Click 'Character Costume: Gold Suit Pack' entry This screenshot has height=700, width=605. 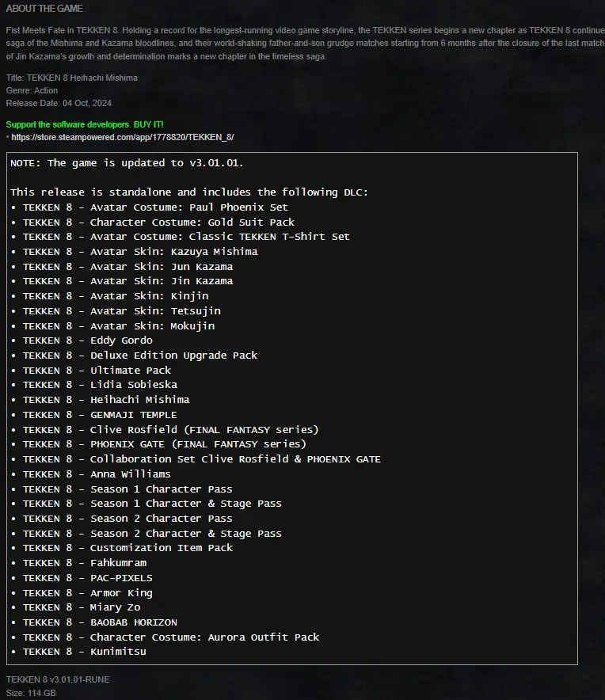click(x=158, y=222)
